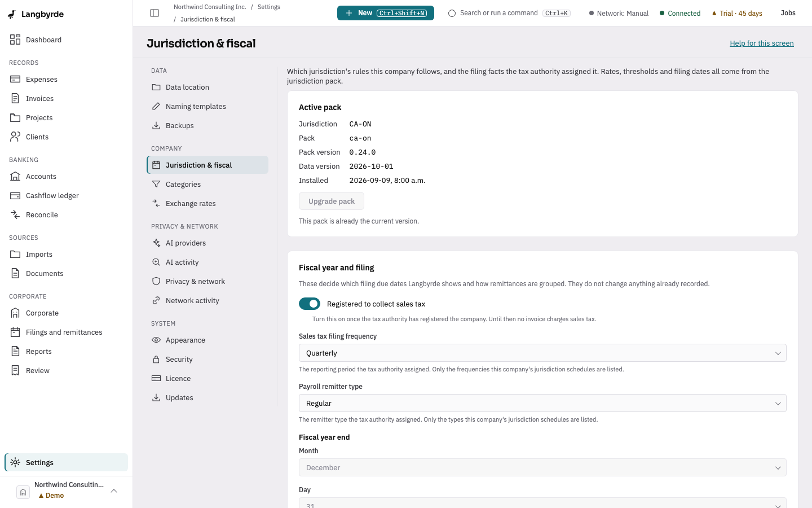Click the Categories funnel icon
The height and width of the screenshot is (508, 812).
pyautogui.click(x=156, y=184)
